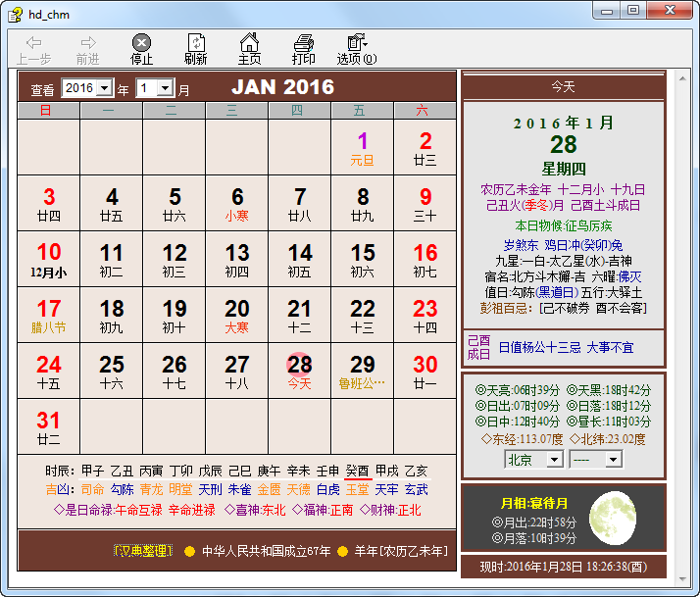Select January 17 腊八节 cell
This screenshot has height=597, width=700.
click(x=49, y=316)
